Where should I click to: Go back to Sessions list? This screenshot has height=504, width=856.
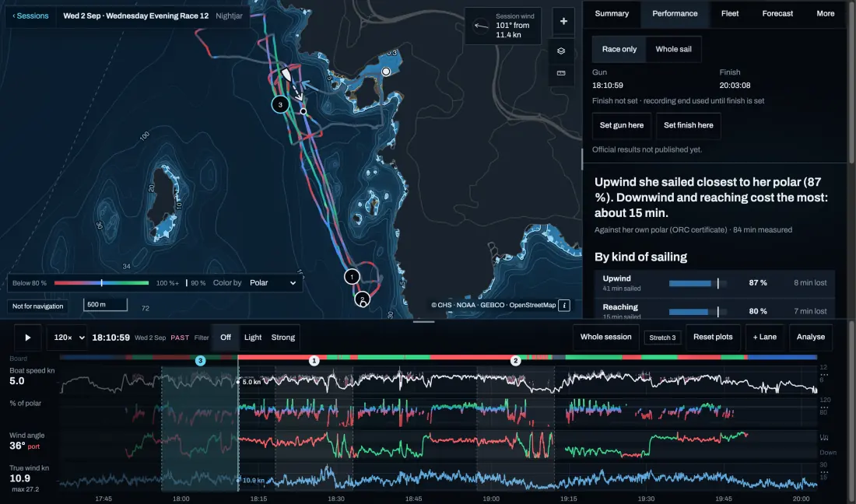[x=30, y=16]
